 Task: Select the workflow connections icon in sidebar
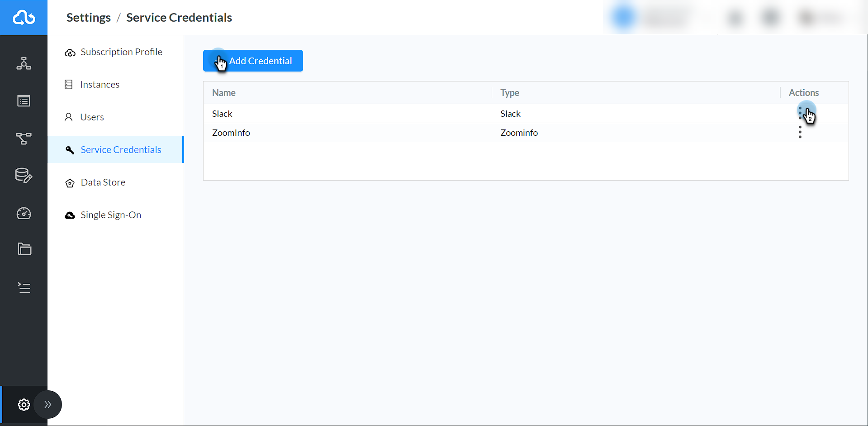24,139
